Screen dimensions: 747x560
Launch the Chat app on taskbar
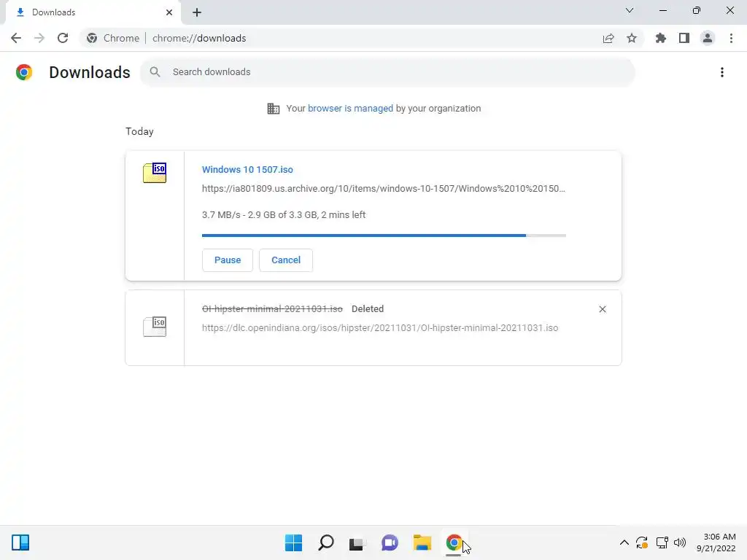pyautogui.click(x=390, y=542)
